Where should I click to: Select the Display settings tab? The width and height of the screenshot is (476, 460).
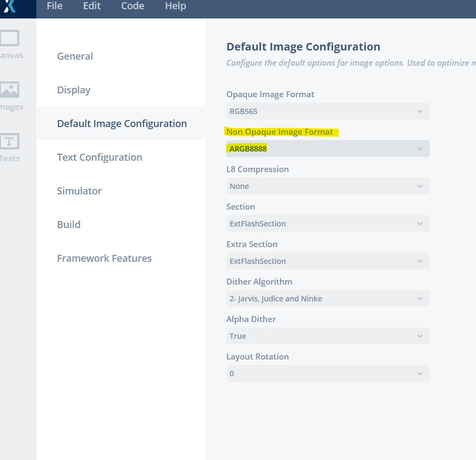coord(121,90)
